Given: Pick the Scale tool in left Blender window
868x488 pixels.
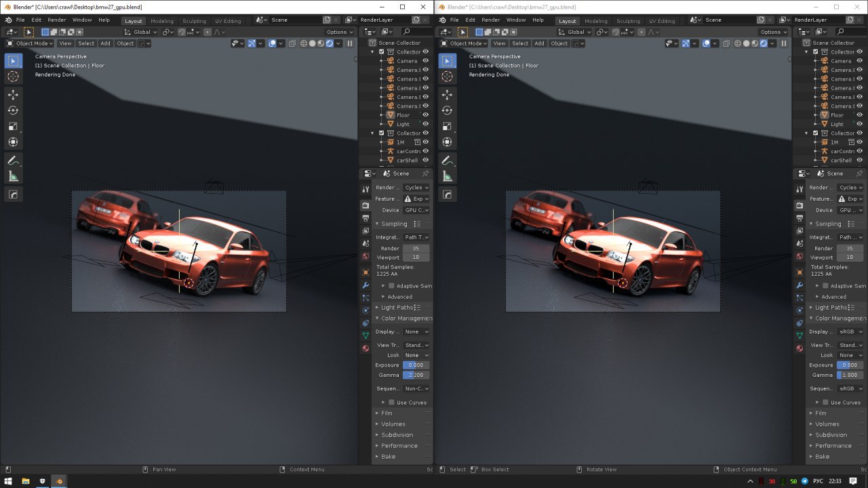Looking at the screenshot, I should click(13, 126).
